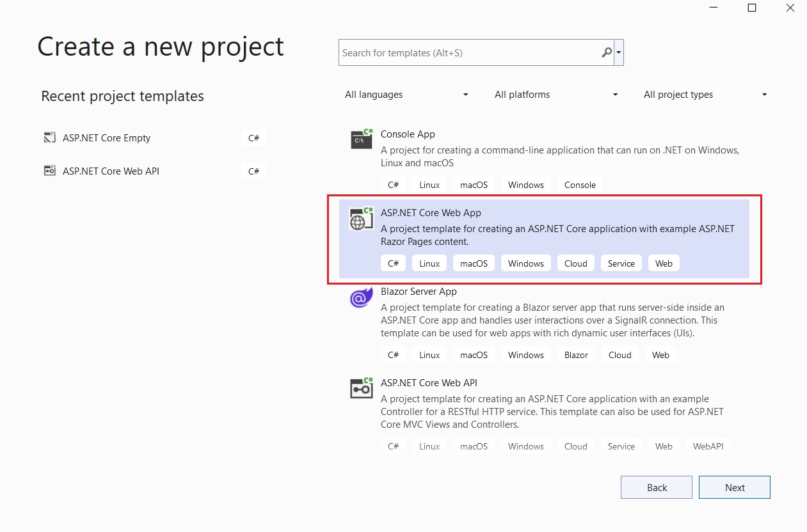
Task: Click the C# tag under Blazor Server App
Action: pyautogui.click(x=393, y=355)
